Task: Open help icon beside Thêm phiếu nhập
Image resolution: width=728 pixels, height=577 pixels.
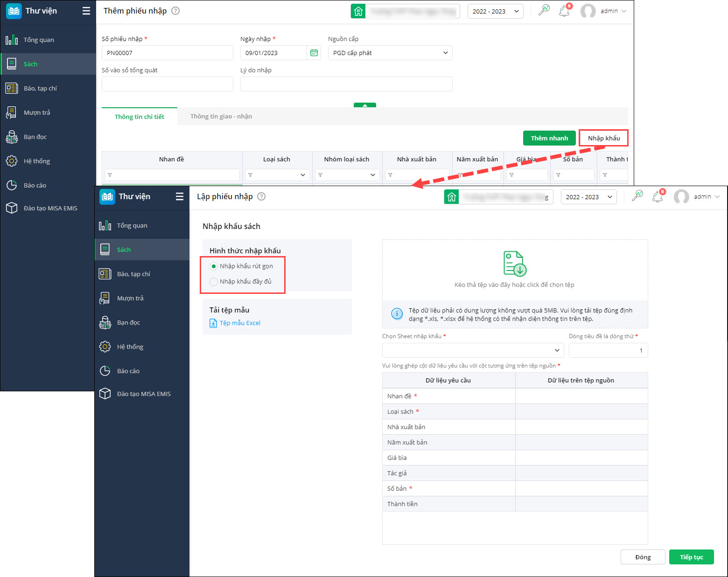Action: click(175, 11)
